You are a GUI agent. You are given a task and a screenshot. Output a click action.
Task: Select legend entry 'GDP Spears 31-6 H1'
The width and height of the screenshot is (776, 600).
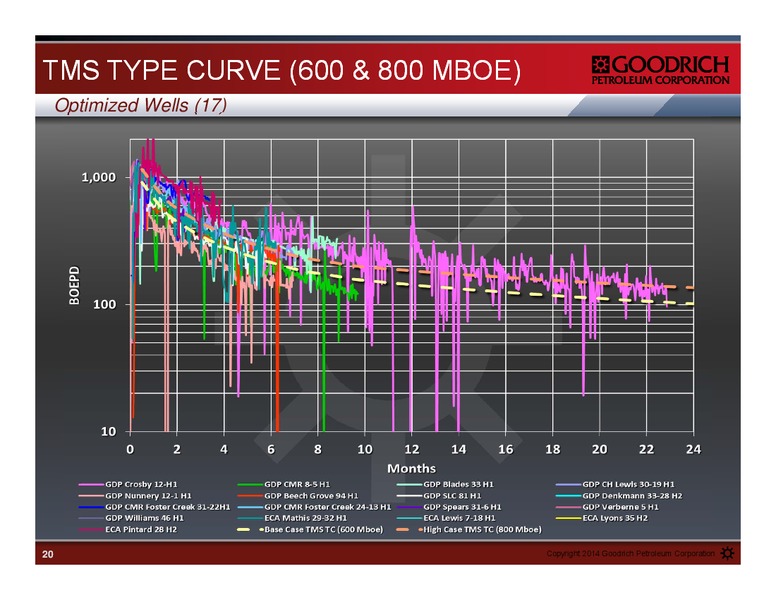coord(449,507)
